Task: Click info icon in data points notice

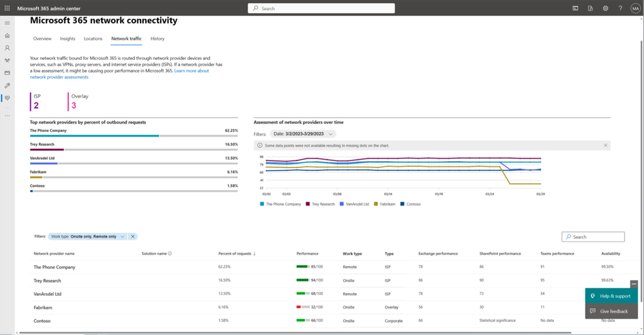Action: click(260, 146)
